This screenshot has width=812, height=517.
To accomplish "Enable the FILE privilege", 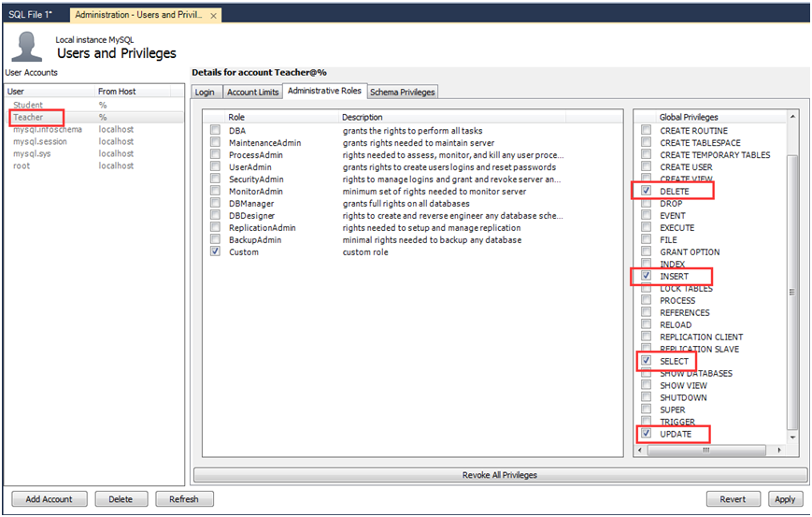I will [647, 238].
